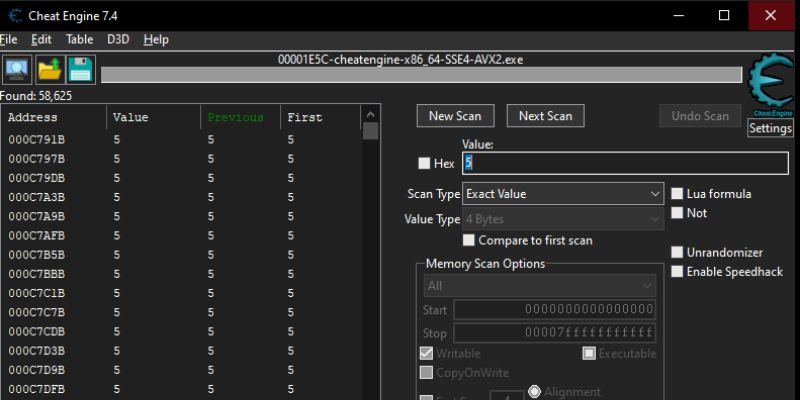Maximize the Cheat Engine window
Screen dimensions: 800x400
coord(724,16)
